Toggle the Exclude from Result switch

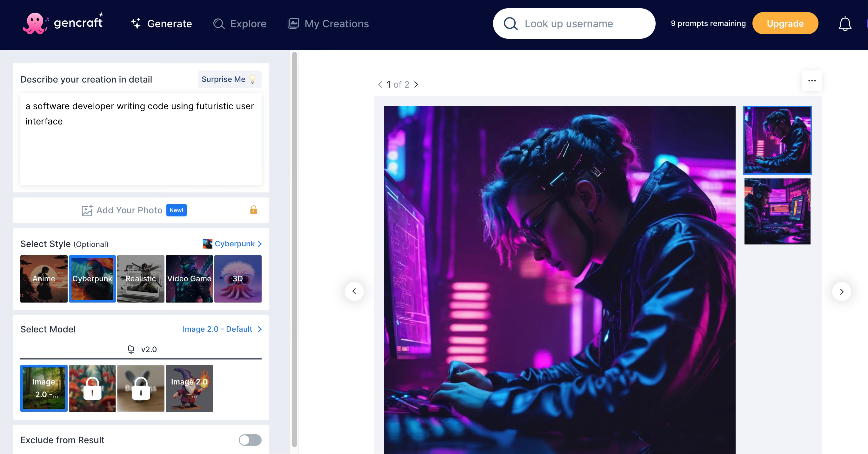click(250, 439)
